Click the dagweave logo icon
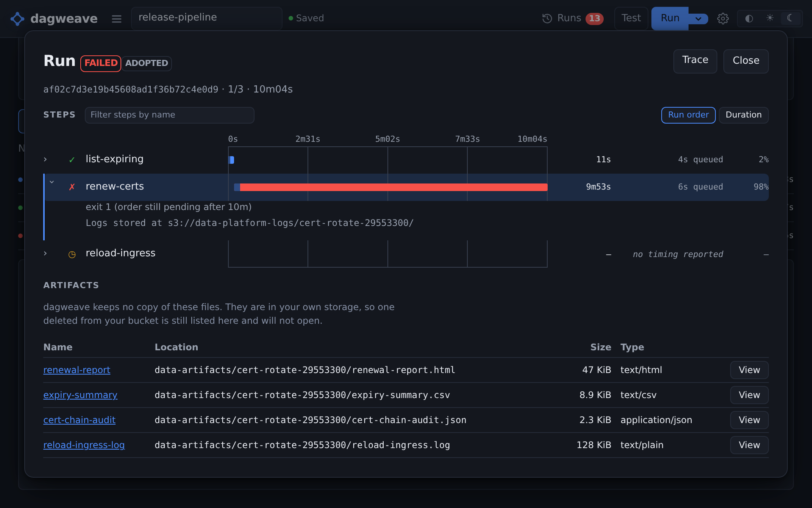The width and height of the screenshot is (812, 508). click(17, 18)
